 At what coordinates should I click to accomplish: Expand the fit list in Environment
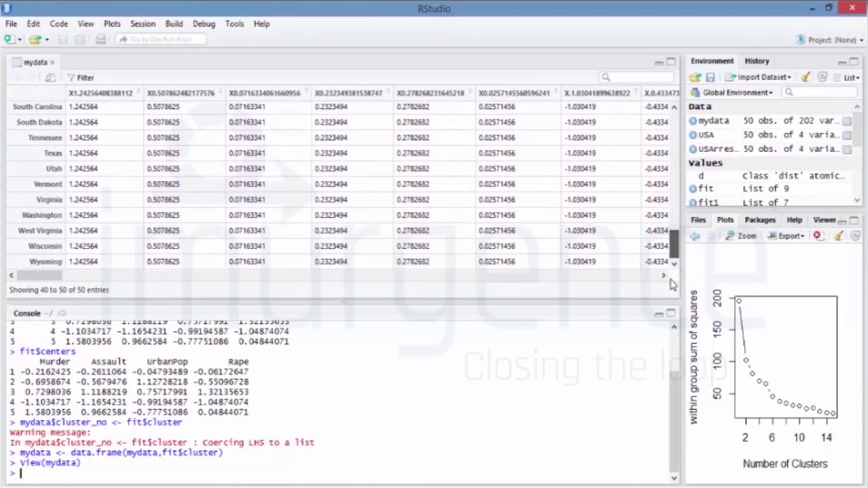[x=693, y=188]
